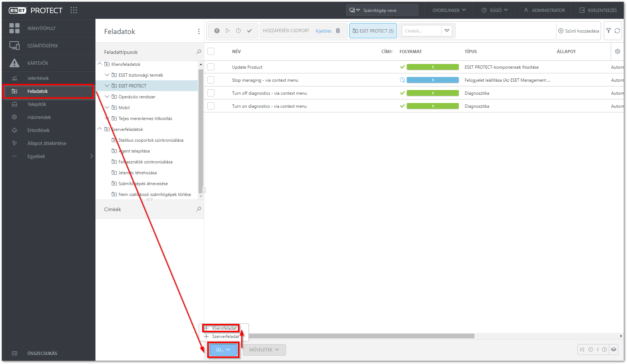
Task: Expand the Mobil task category
Action: tap(107, 107)
